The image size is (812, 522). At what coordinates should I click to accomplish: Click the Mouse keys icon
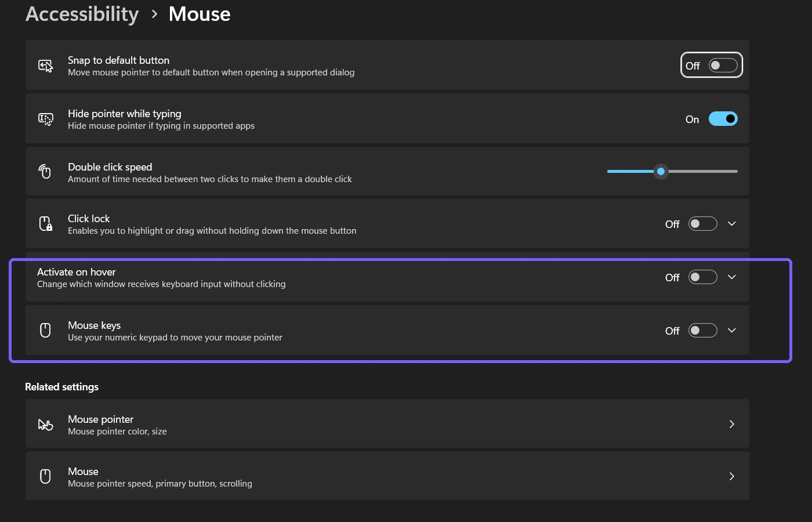pyautogui.click(x=45, y=331)
